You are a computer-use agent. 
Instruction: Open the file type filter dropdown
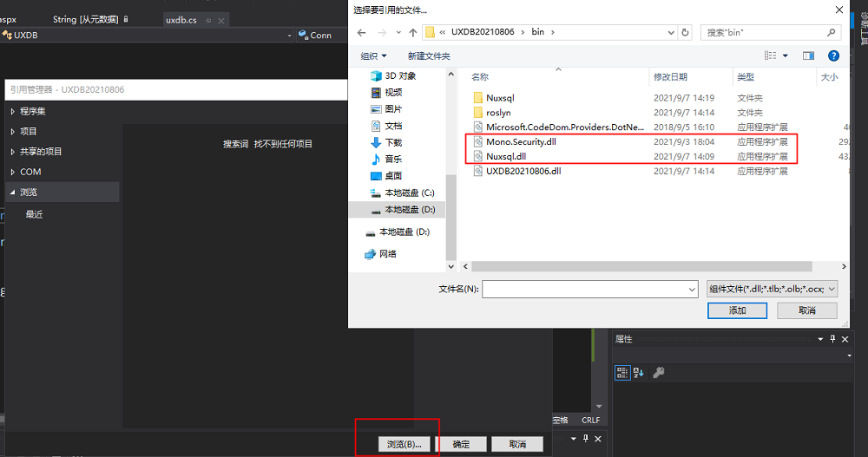772,289
